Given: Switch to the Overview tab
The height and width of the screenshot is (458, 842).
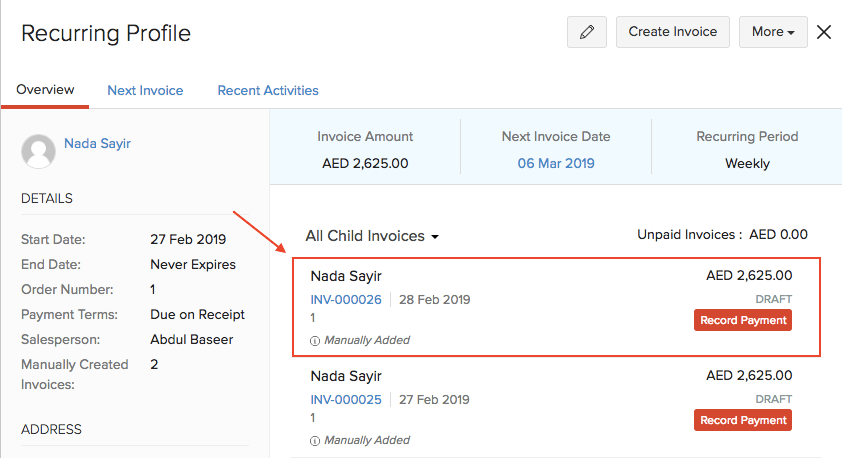Looking at the screenshot, I should (45, 90).
